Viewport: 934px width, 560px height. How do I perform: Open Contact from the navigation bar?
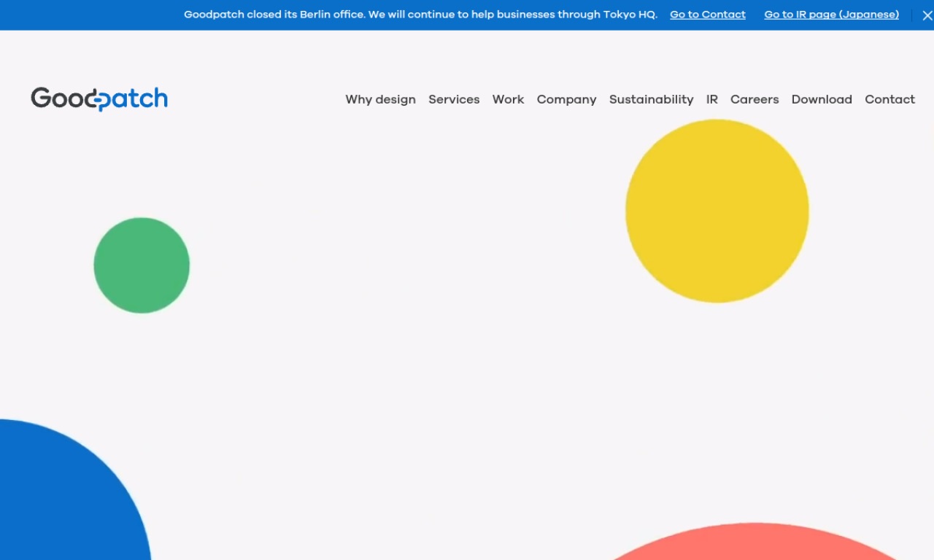(889, 99)
